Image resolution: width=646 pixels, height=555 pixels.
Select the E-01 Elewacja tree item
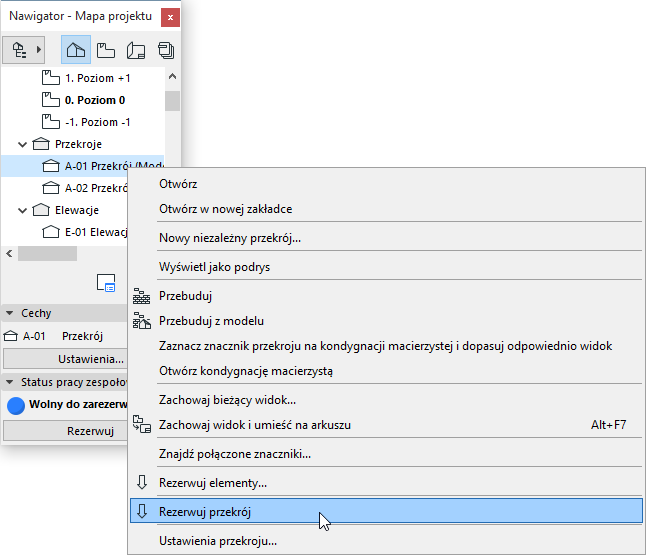click(96, 232)
